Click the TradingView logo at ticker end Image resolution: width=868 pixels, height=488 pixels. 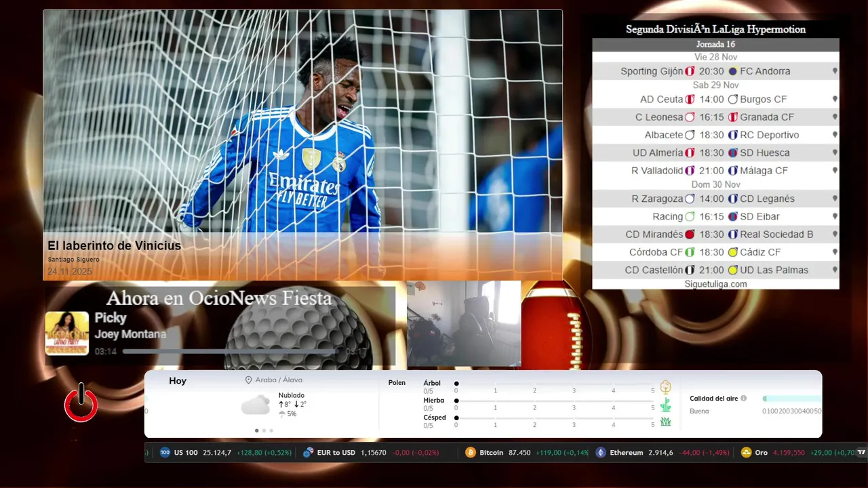(x=861, y=452)
